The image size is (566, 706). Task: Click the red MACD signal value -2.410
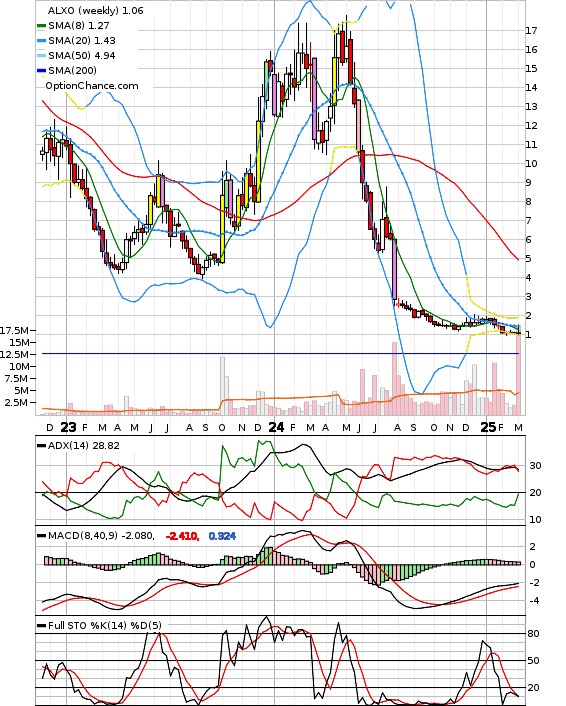[x=182, y=536]
